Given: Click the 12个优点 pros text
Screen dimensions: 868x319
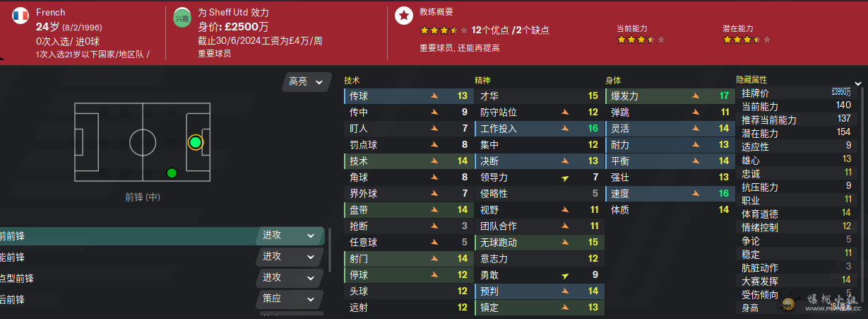Looking at the screenshot, I should 494,30.
